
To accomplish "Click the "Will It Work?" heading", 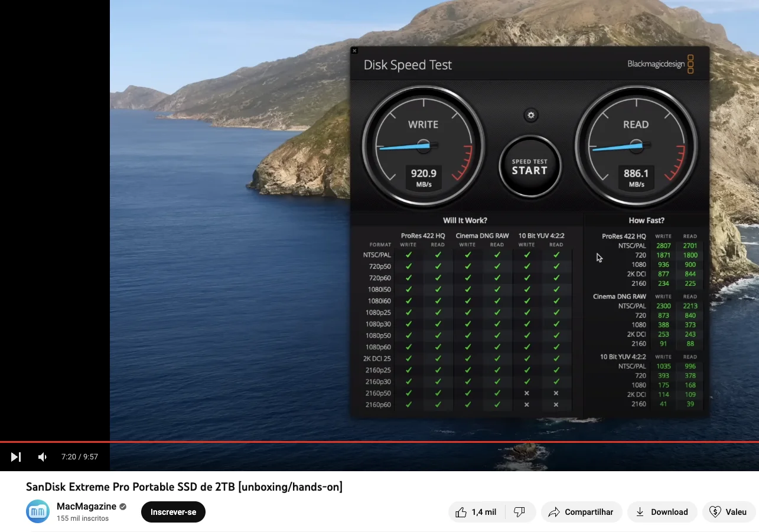I will pos(465,220).
